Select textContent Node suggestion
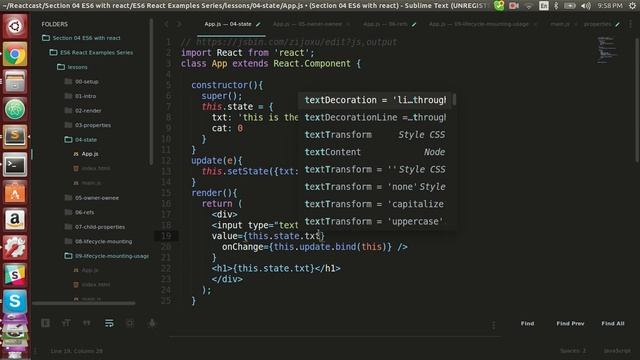640x360 pixels. pyautogui.click(x=376, y=152)
